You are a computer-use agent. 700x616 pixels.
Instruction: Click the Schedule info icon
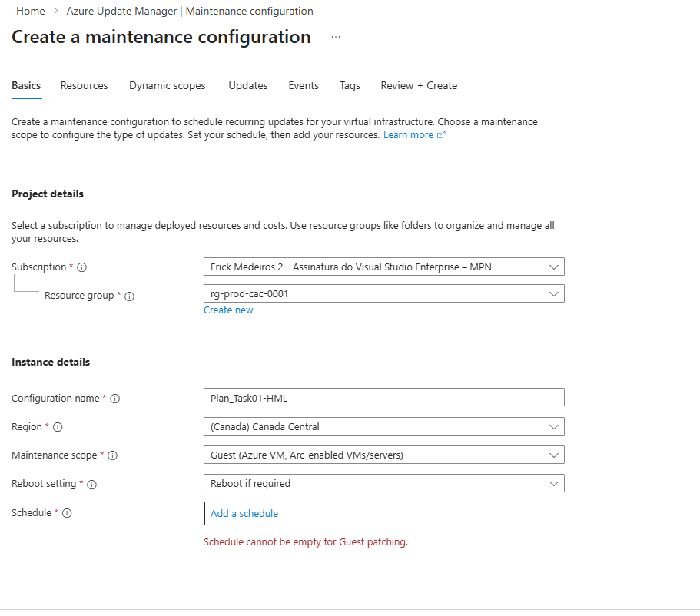pyautogui.click(x=67, y=513)
